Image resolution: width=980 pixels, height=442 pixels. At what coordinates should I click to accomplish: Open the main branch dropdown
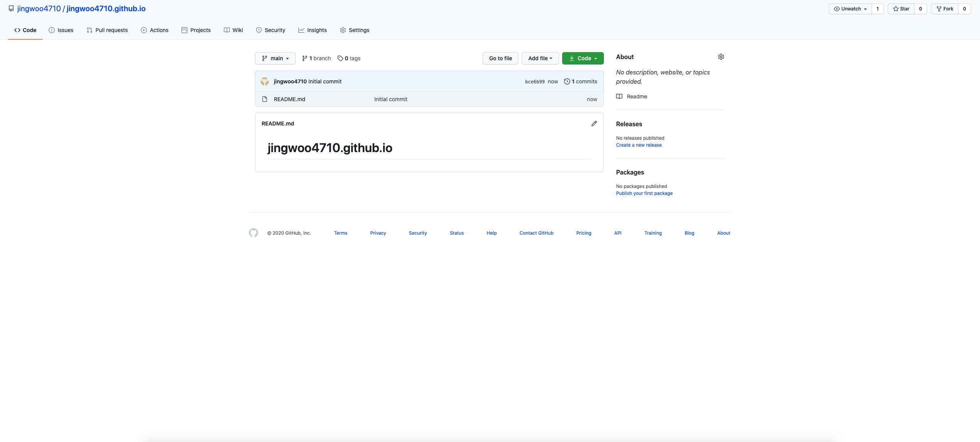tap(275, 58)
